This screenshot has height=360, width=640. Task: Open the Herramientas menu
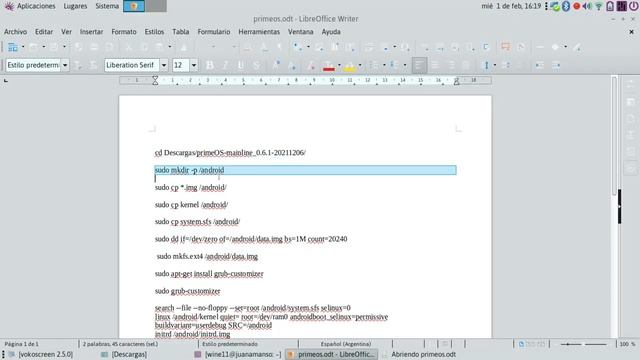tap(259, 31)
